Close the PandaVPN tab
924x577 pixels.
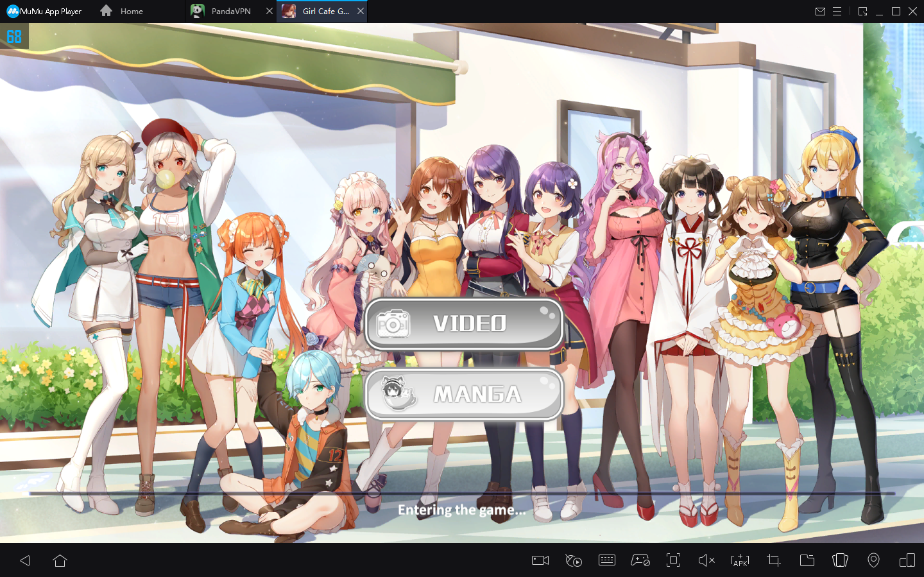pyautogui.click(x=269, y=11)
